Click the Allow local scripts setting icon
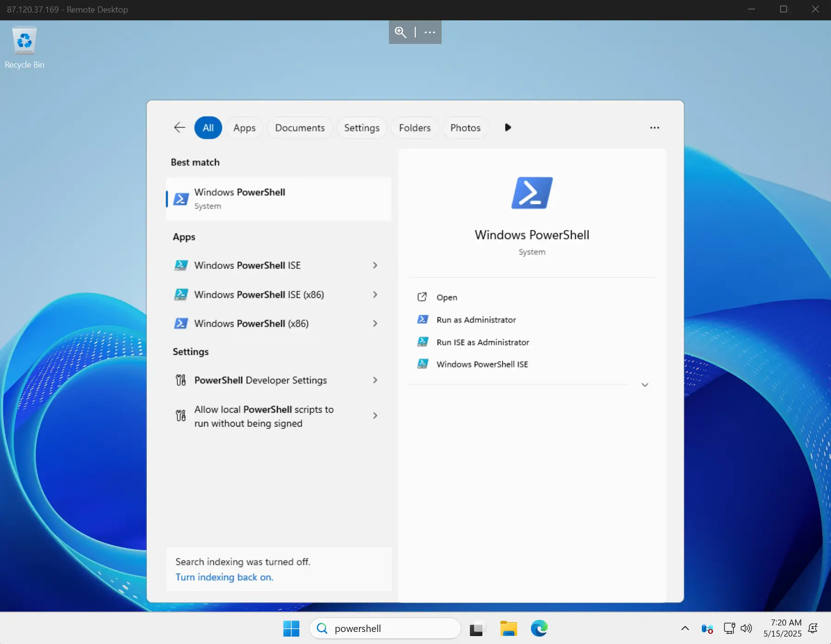The width and height of the screenshot is (831, 644). point(181,415)
